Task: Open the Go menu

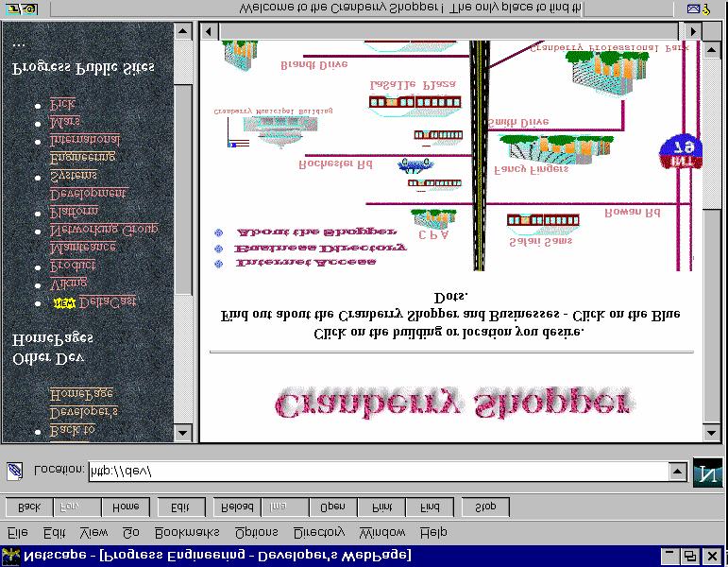Action: (131, 533)
